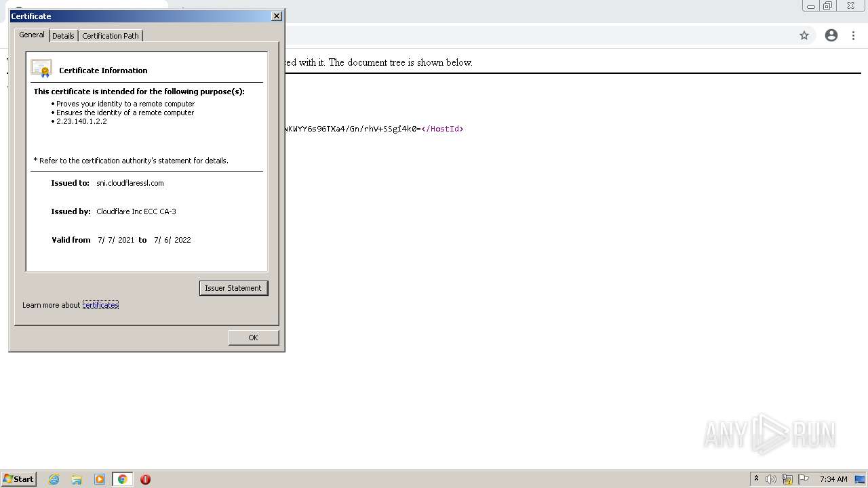Click 'Proves your identity to a remote computer'
This screenshot has width=868, height=488.
(x=125, y=104)
